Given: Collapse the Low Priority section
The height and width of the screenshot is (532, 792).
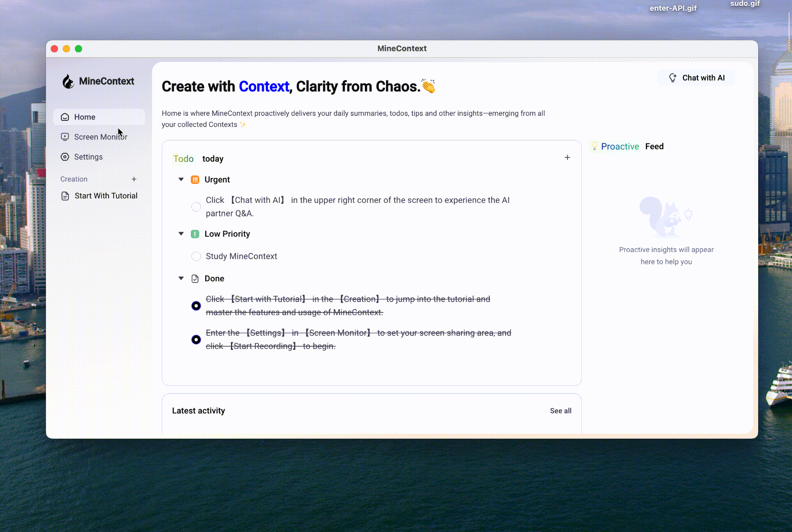Looking at the screenshot, I should click(x=181, y=234).
